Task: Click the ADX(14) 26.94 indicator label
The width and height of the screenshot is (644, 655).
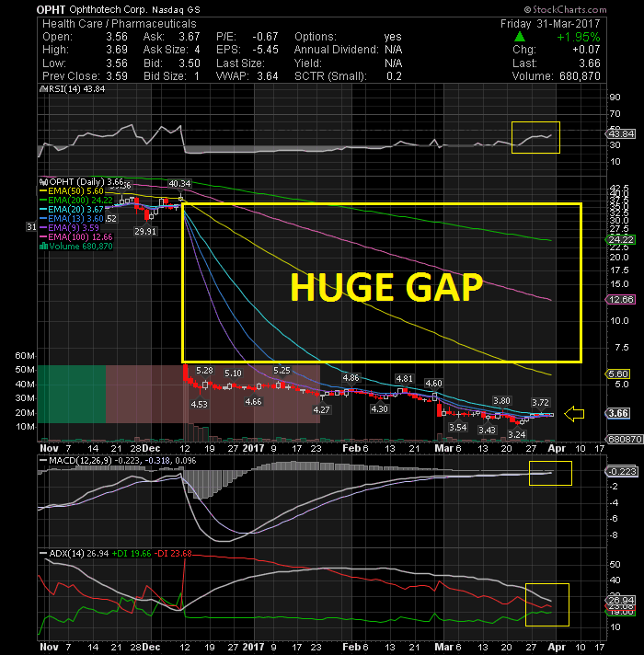Action: click(79, 554)
